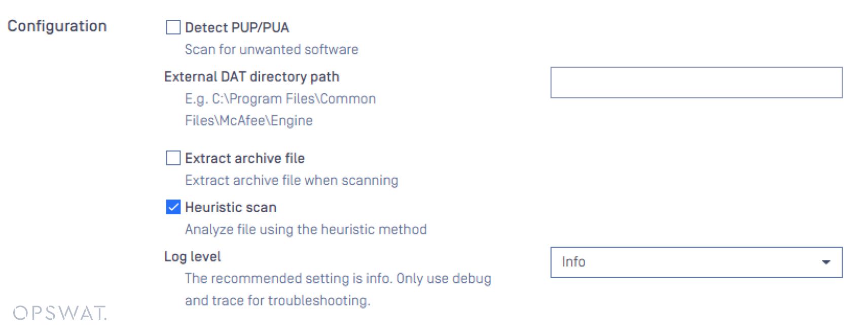Open the Log level dropdown arrow
868x335 pixels.
click(825, 262)
